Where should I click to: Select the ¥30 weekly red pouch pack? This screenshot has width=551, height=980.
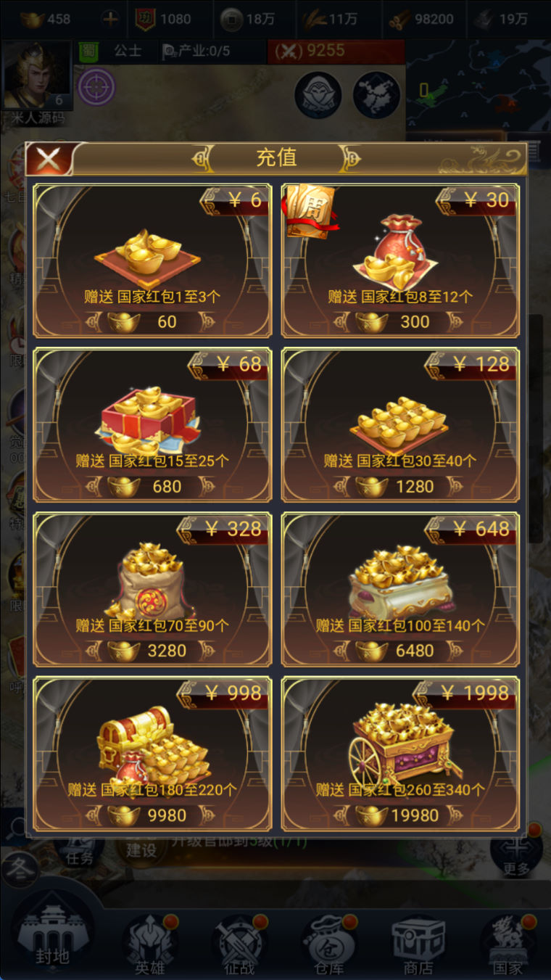coord(400,261)
